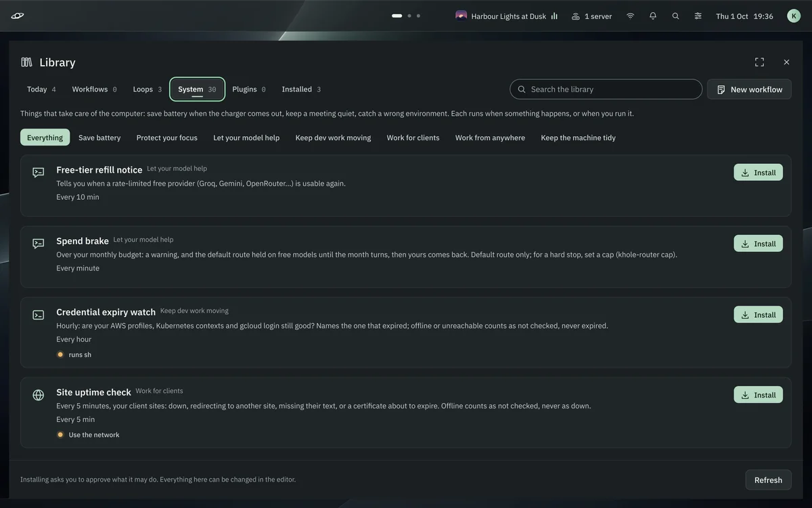Click the Every minute schedule text
Screen dimensions: 812x508
[x=78, y=268]
